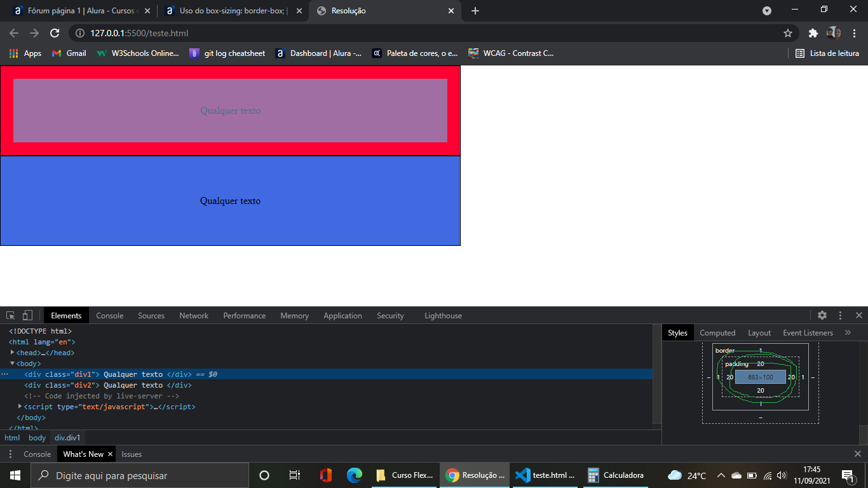The height and width of the screenshot is (488, 868).
Task: Open the Chrome extensions puzzle icon
Action: pyautogui.click(x=813, y=33)
